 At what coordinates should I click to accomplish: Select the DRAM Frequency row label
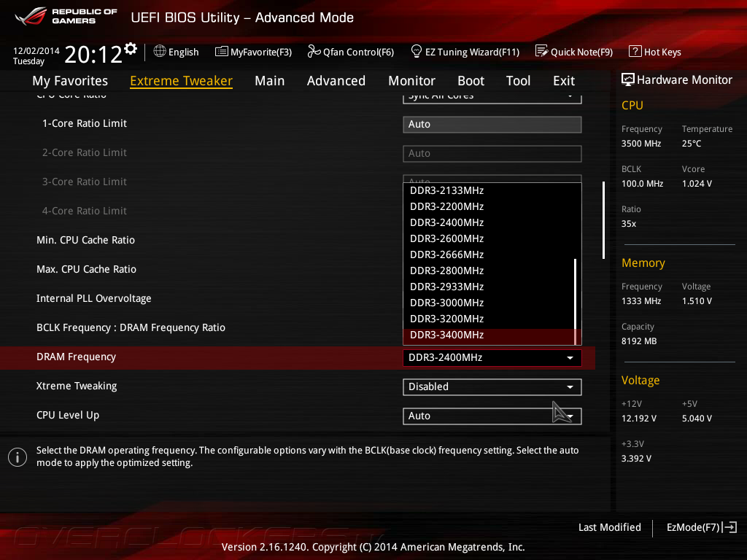(x=76, y=357)
